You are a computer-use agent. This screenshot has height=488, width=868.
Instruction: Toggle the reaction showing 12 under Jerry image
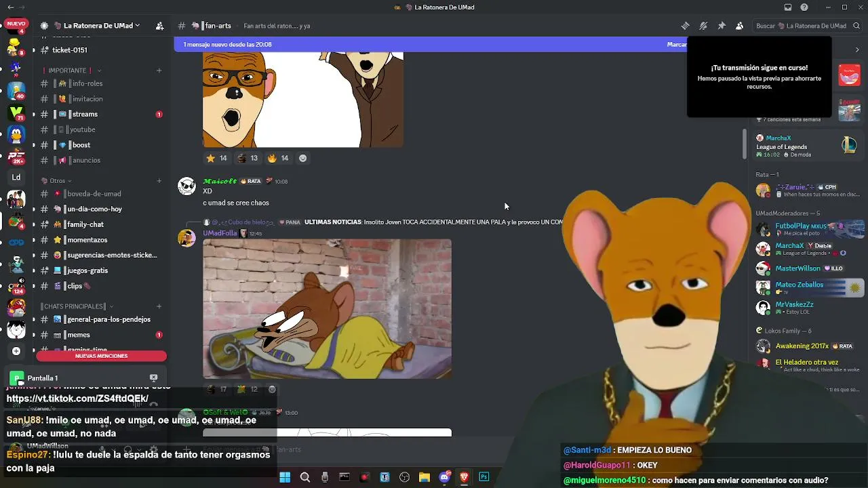tap(248, 389)
